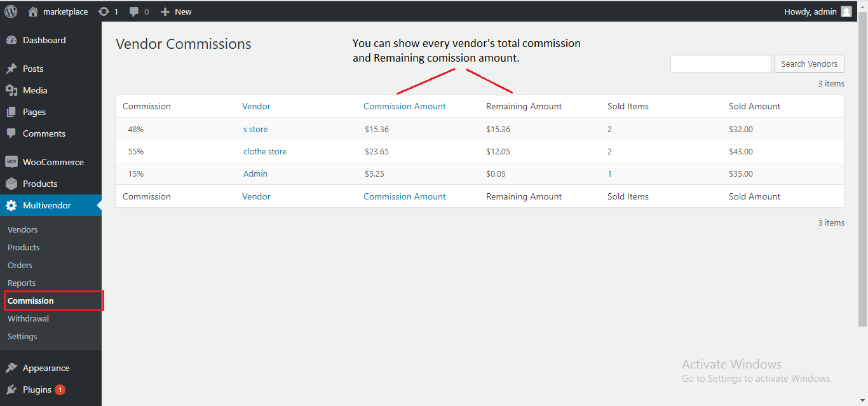The width and height of the screenshot is (868, 406).
Task: Open the Withdrawal submenu item
Action: tap(28, 318)
